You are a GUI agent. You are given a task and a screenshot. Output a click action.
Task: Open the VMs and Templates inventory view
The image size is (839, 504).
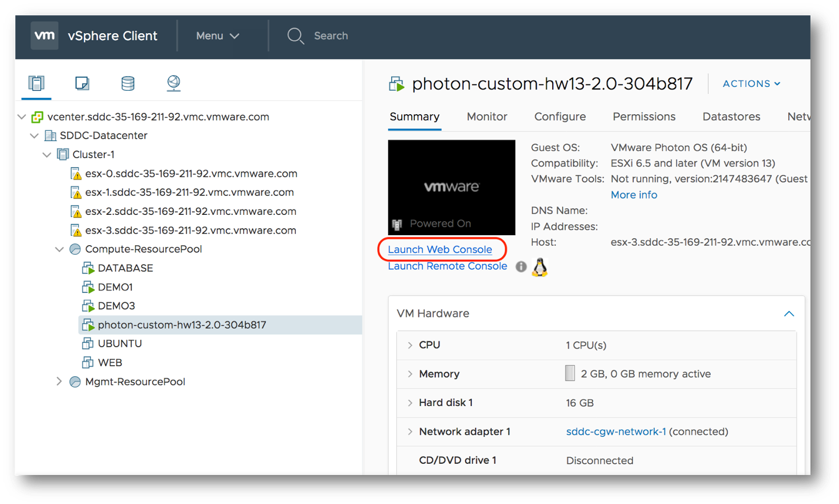pyautogui.click(x=82, y=83)
